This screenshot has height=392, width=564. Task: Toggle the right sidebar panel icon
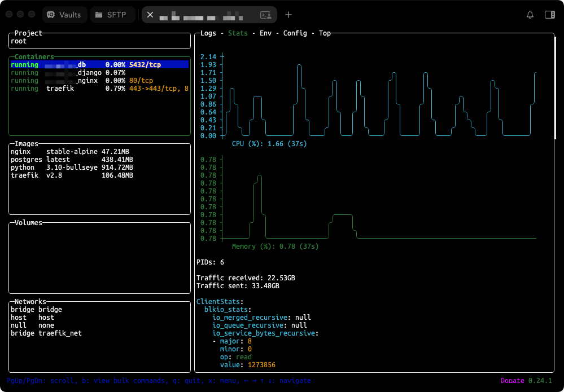549,15
